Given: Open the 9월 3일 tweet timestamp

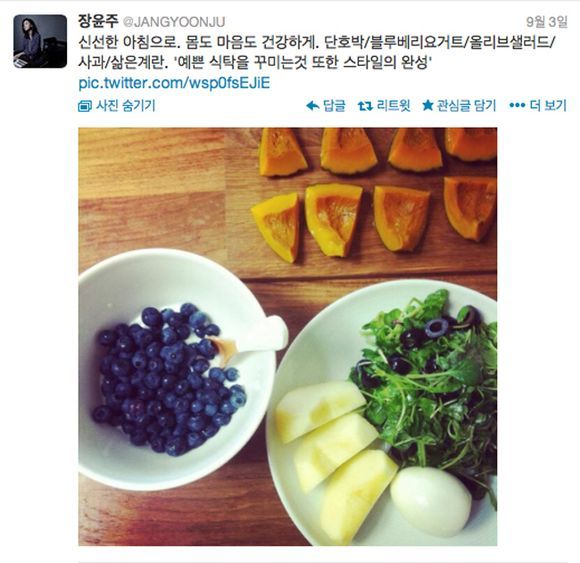Looking at the screenshot, I should [x=547, y=22].
